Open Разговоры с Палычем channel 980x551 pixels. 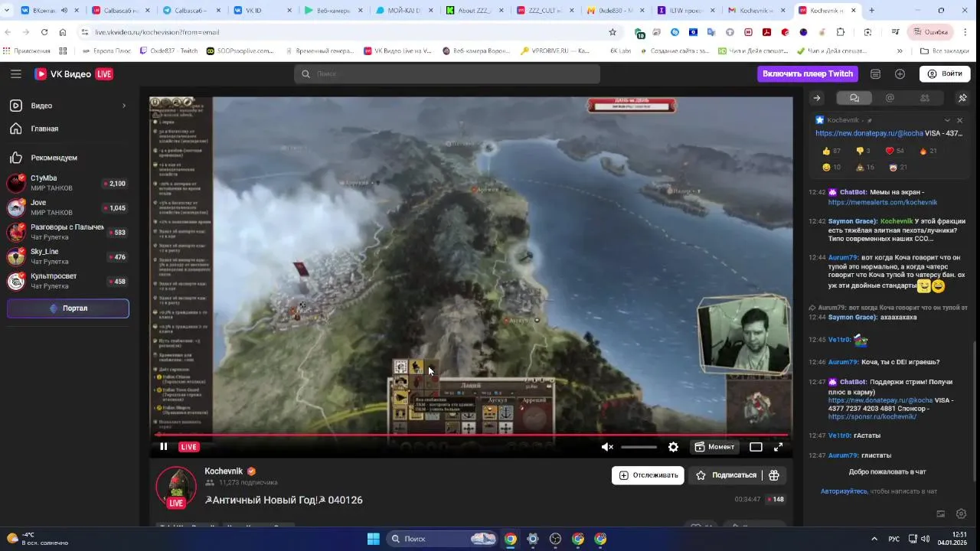tap(67, 232)
